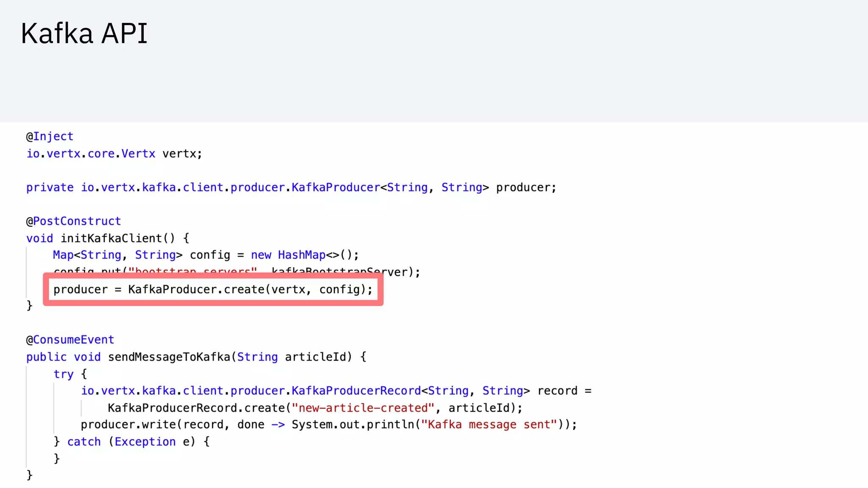This screenshot has height=488, width=868.
Task: Click the "public void sendMessageToKafka(String articleId)" line
Action: [196, 357]
